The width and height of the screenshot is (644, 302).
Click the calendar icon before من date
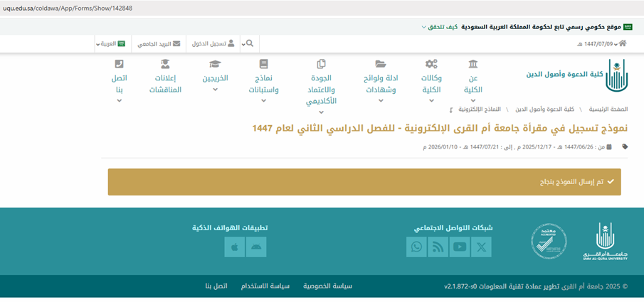(609, 146)
